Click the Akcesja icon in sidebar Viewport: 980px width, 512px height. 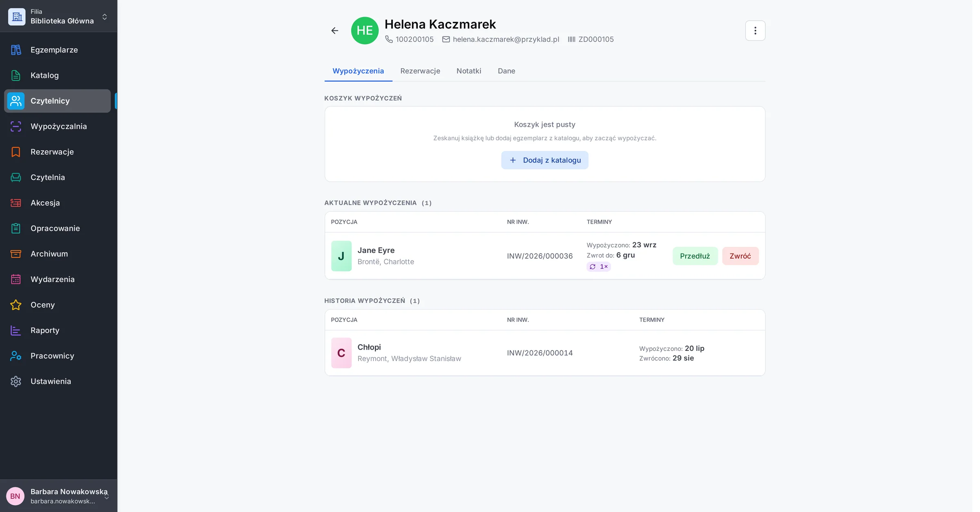click(x=16, y=203)
